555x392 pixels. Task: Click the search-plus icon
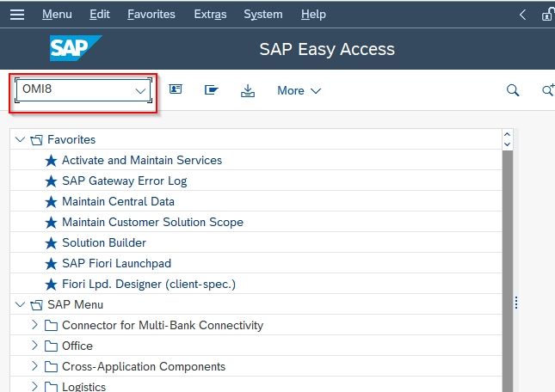(x=548, y=90)
